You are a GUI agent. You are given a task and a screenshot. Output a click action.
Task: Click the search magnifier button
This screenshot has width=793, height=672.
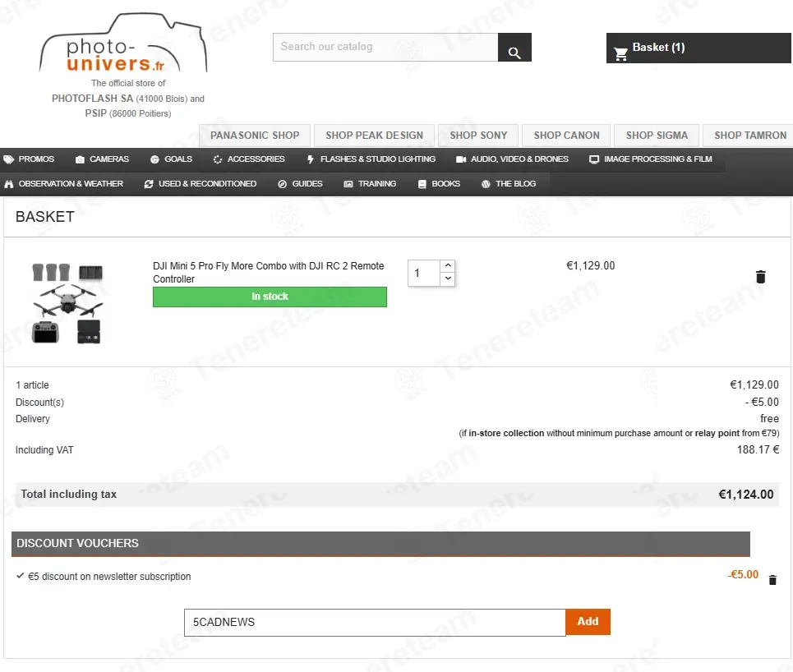pos(514,48)
